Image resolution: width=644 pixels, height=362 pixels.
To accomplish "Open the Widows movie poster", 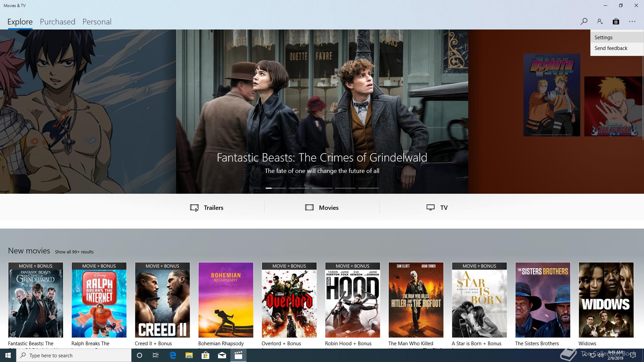I will coord(606,300).
